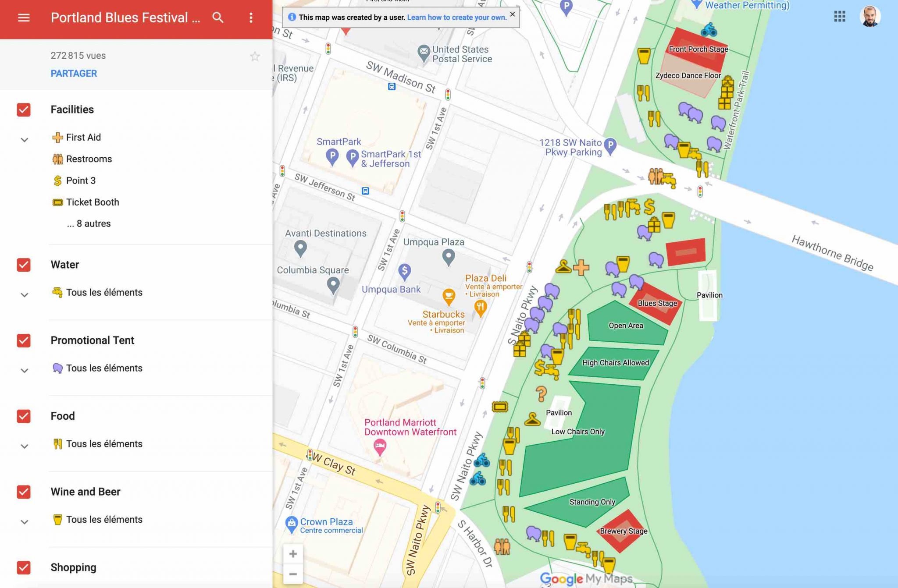Click the Blues Stage red area
This screenshot has width=898, height=588.
click(656, 303)
